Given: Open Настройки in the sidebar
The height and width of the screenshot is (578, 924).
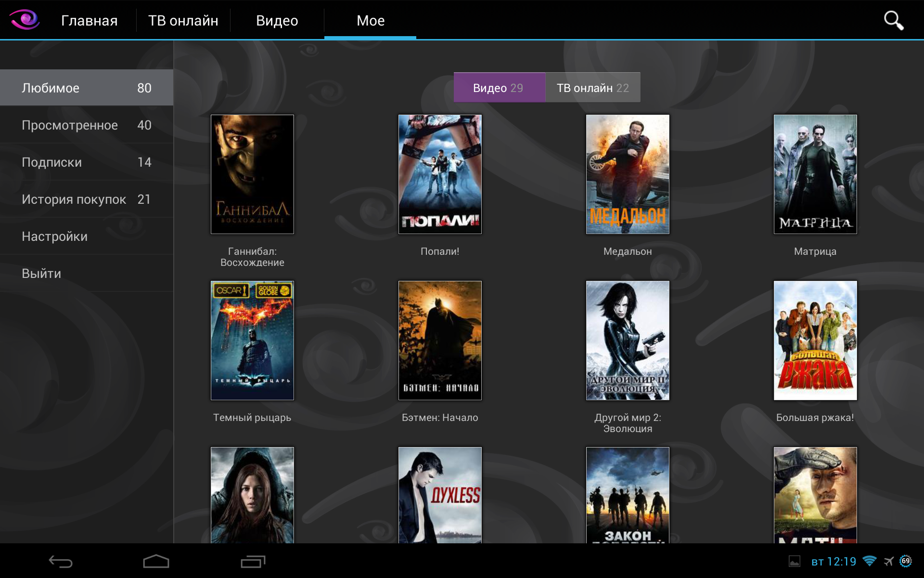Looking at the screenshot, I should click(87, 236).
